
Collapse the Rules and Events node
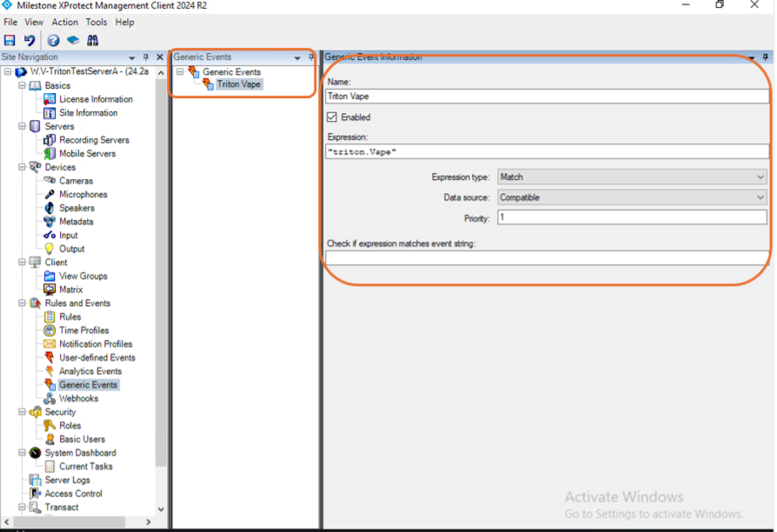click(22, 303)
